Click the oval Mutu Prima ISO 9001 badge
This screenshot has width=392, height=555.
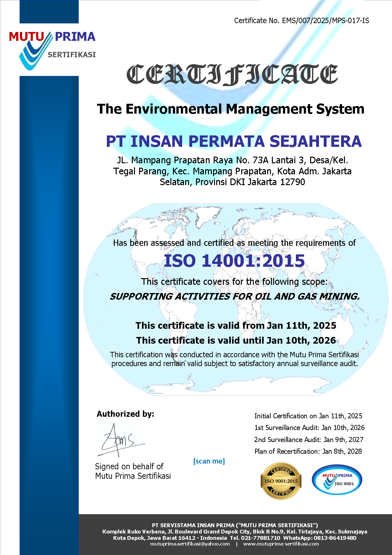click(x=337, y=480)
